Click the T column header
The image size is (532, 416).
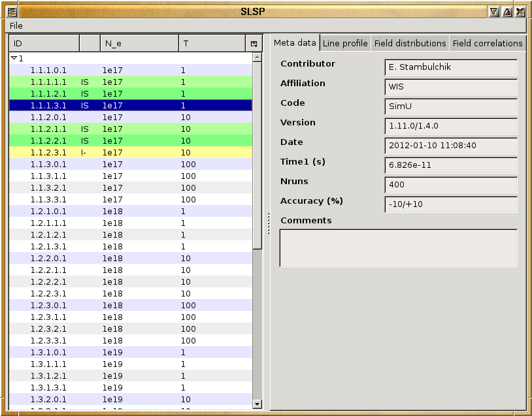click(211, 44)
